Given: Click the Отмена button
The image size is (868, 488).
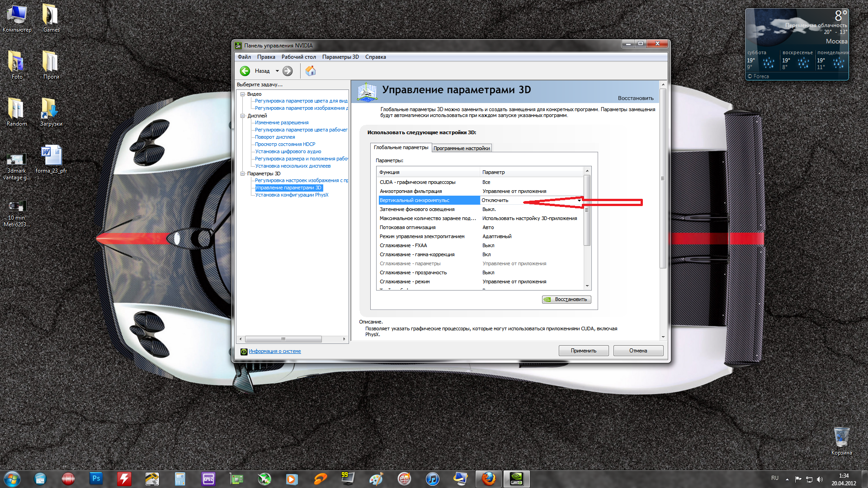Looking at the screenshot, I should 638,351.
